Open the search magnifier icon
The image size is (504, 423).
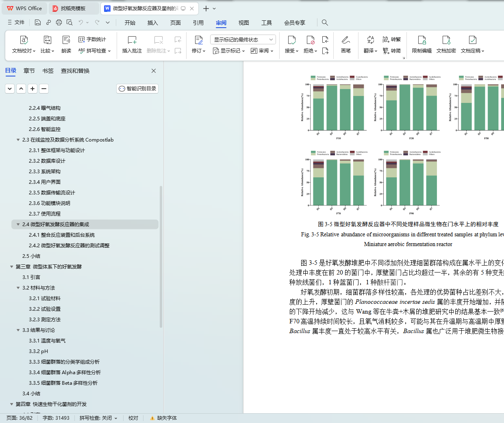click(x=325, y=22)
